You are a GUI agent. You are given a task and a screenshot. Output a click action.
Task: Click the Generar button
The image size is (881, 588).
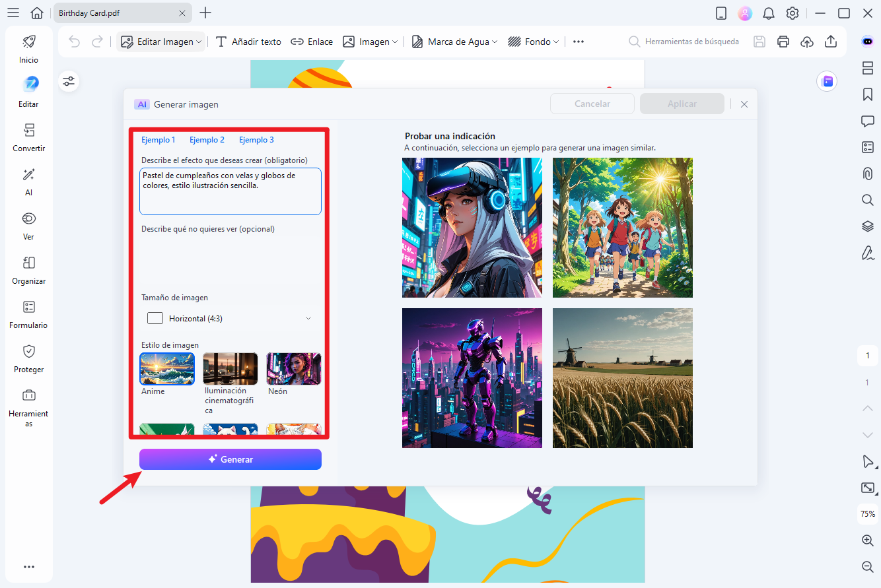coord(230,459)
